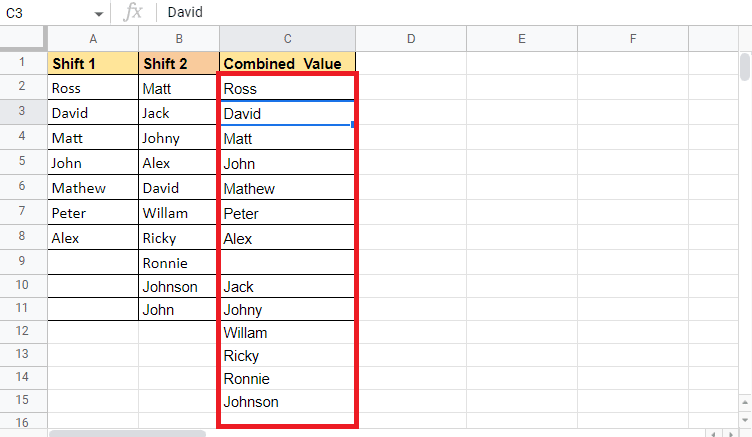Viewport: 752px width, 437px height.
Task: Click the select-all corner box
Action: pyautogui.click(x=23, y=39)
